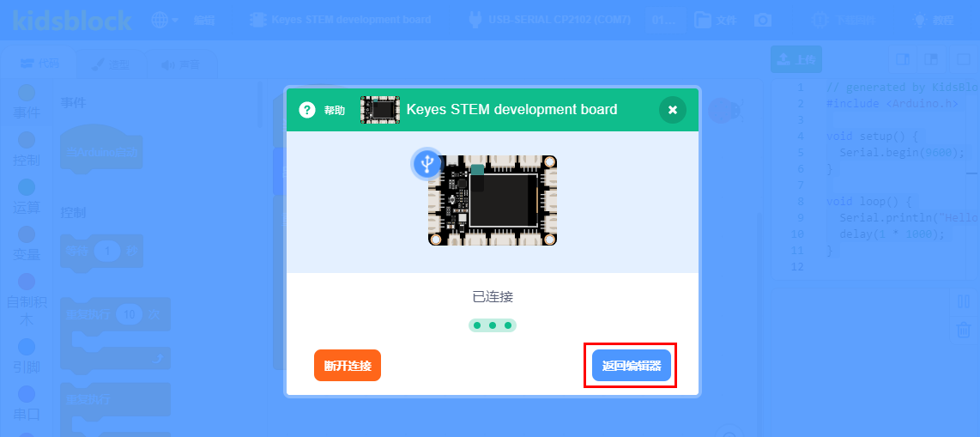The height and width of the screenshot is (437, 980).
Task: Click the orange Disconnect button (断开连接)
Action: coord(348,366)
